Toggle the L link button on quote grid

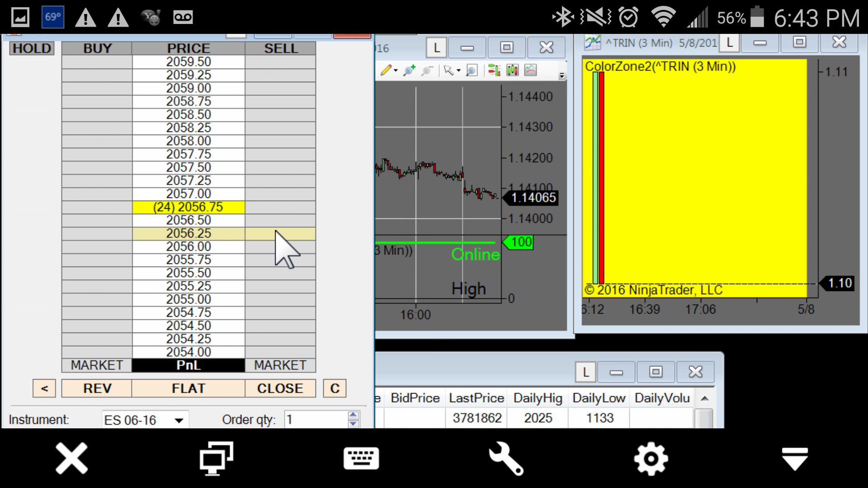pos(586,372)
